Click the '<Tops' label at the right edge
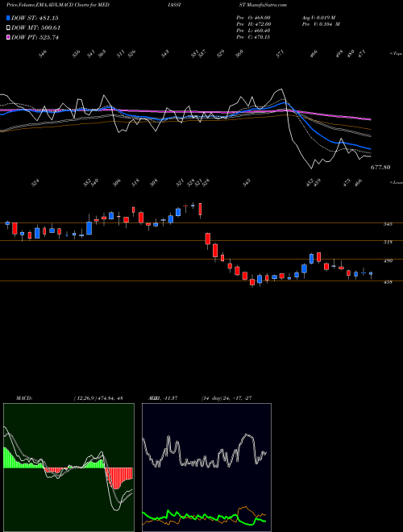The height and width of the screenshot is (532, 403). point(396,54)
